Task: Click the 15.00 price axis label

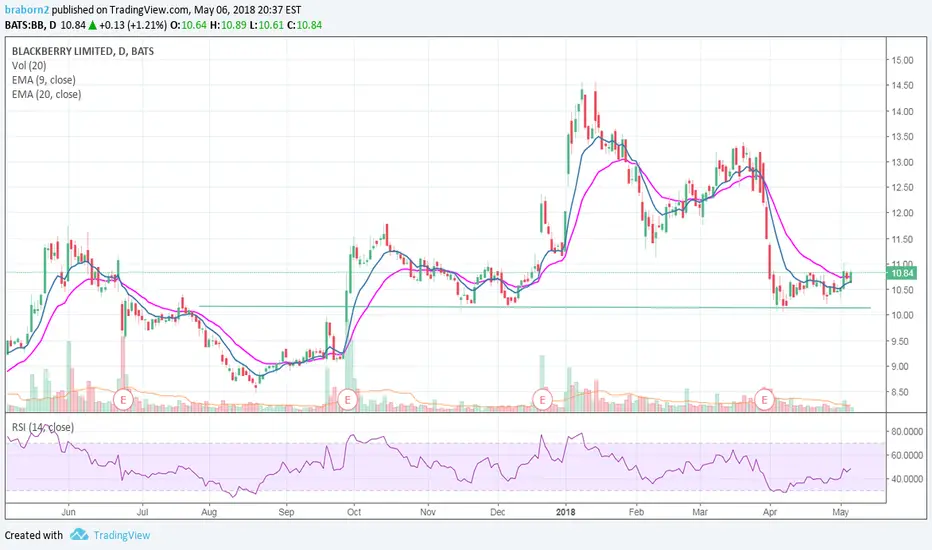Action: 902,60
